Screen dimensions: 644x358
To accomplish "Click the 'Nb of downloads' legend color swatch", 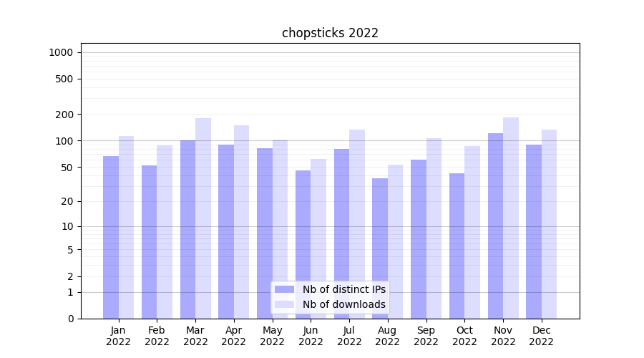I will coord(284,304).
